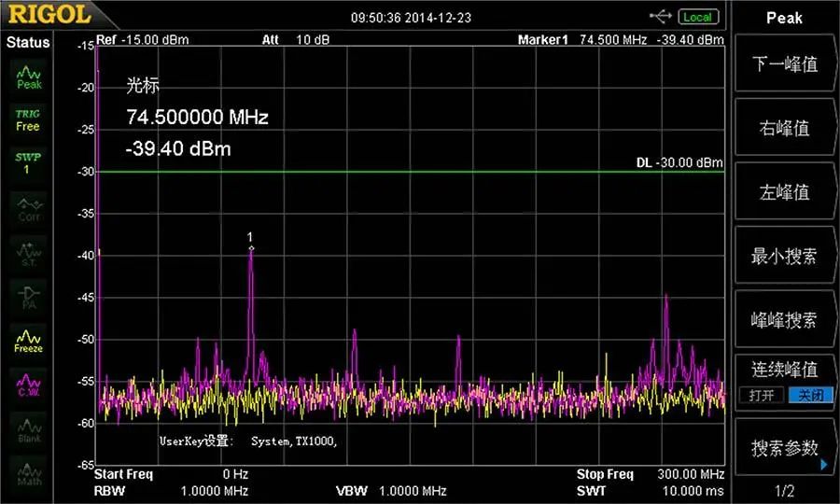
Task: Click marker 1 diamond on the trace
Action: pos(251,248)
